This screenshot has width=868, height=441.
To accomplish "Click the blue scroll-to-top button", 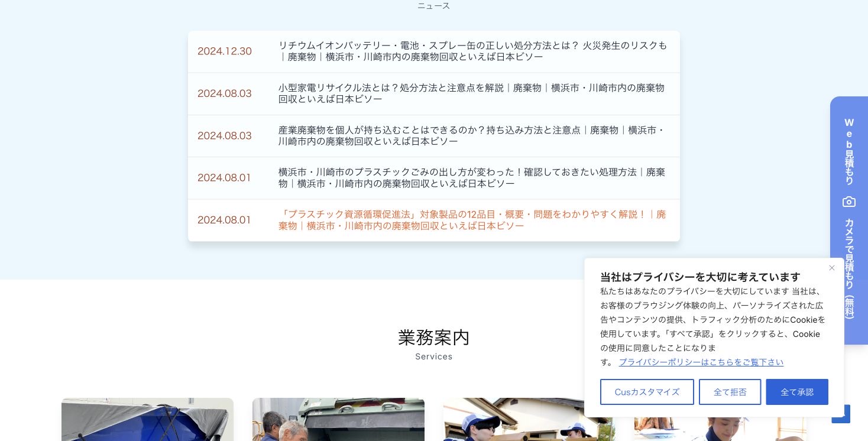I will tap(841, 414).
